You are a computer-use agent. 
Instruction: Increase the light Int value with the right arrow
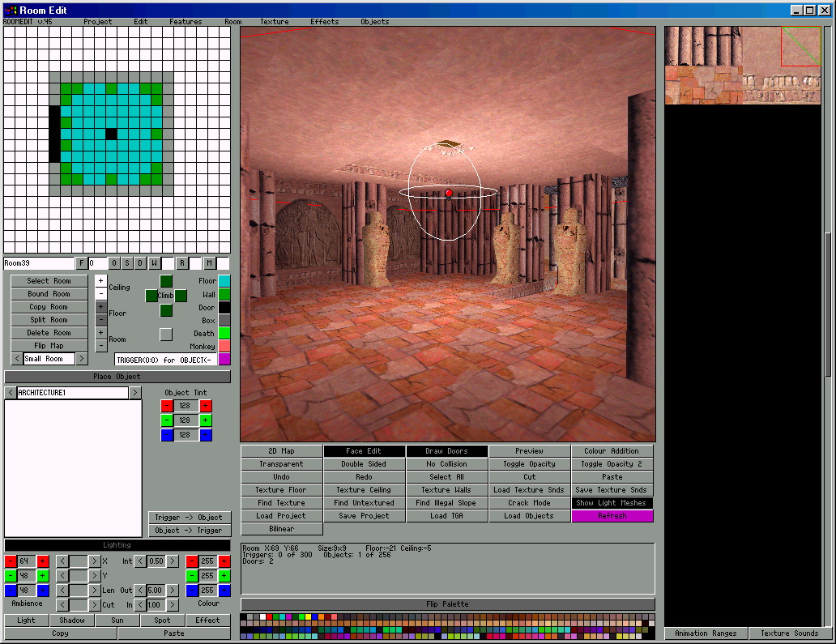[173, 561]
